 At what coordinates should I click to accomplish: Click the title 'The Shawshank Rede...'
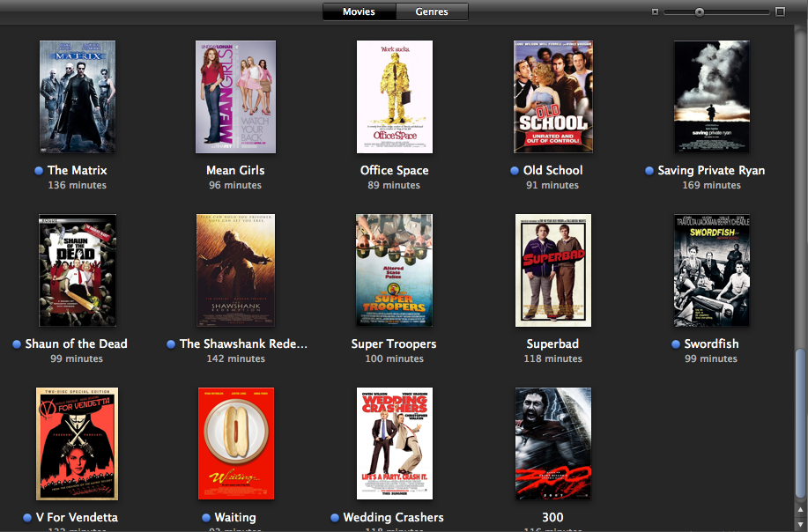click(x=243, y=344)
